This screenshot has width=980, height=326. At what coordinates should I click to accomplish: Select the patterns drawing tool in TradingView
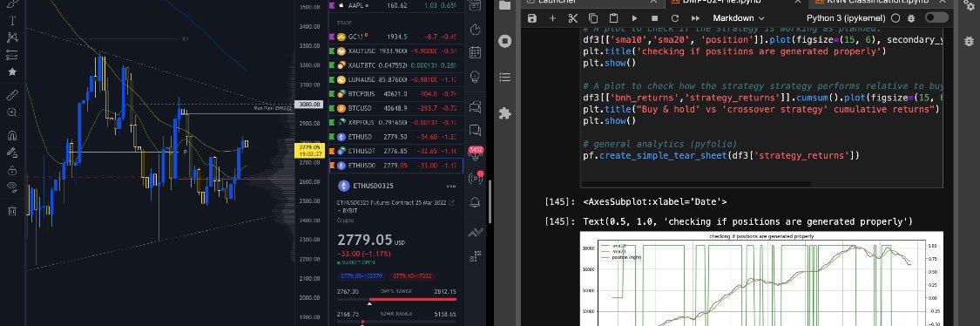coord(12,37)
